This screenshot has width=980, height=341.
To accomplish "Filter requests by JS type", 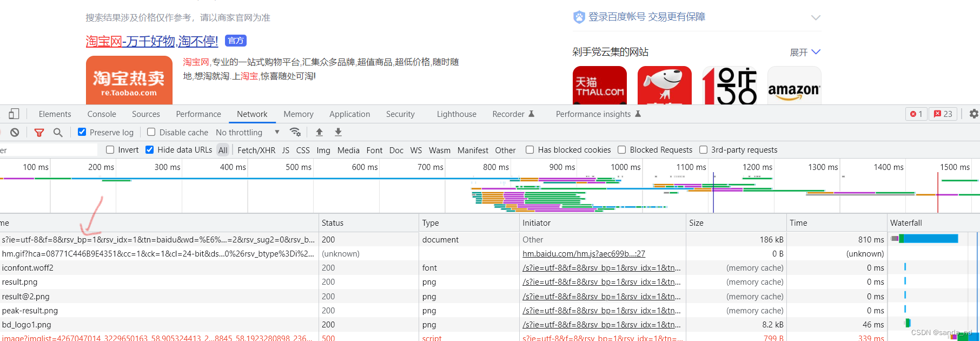I will tap(286, 150).
